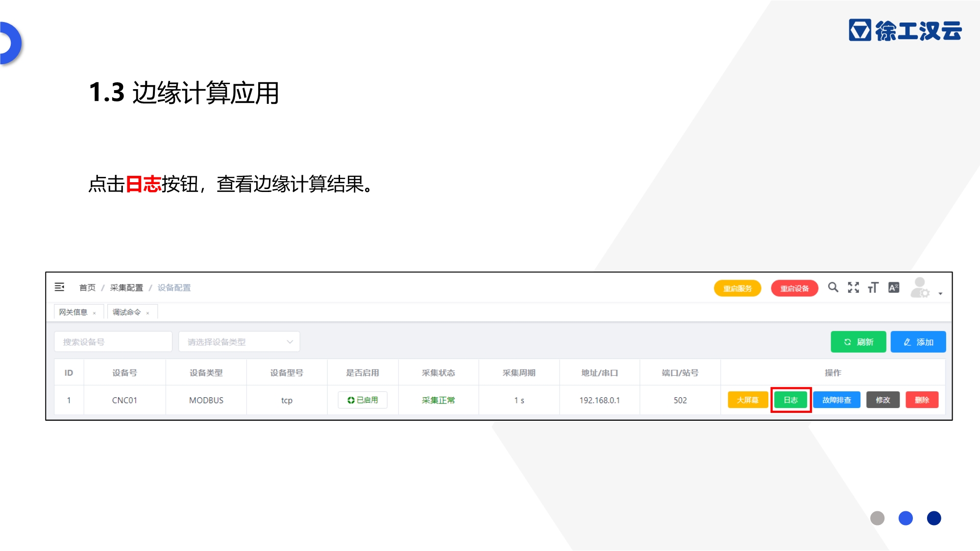Toggle the 已启用 status switch
This screenshot has width=980, height=551.
(x=363, y=400)
